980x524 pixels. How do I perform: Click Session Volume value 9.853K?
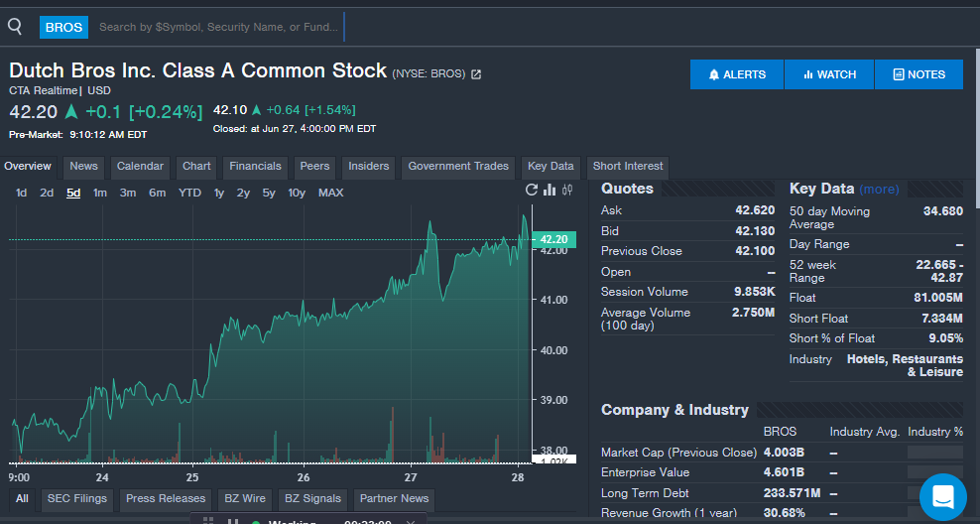click(755, 292)
